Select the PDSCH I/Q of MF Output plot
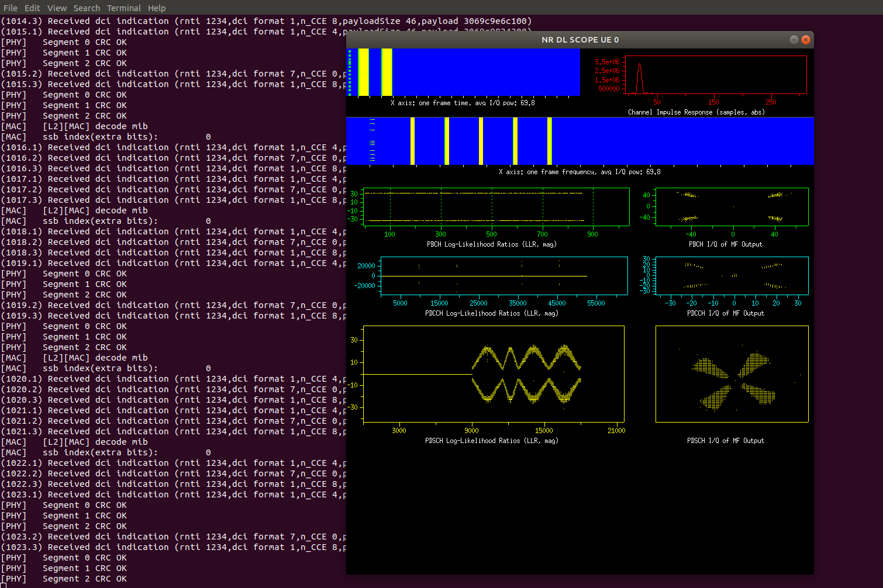This screenshot has width=883, height=588. click(732, 374)
